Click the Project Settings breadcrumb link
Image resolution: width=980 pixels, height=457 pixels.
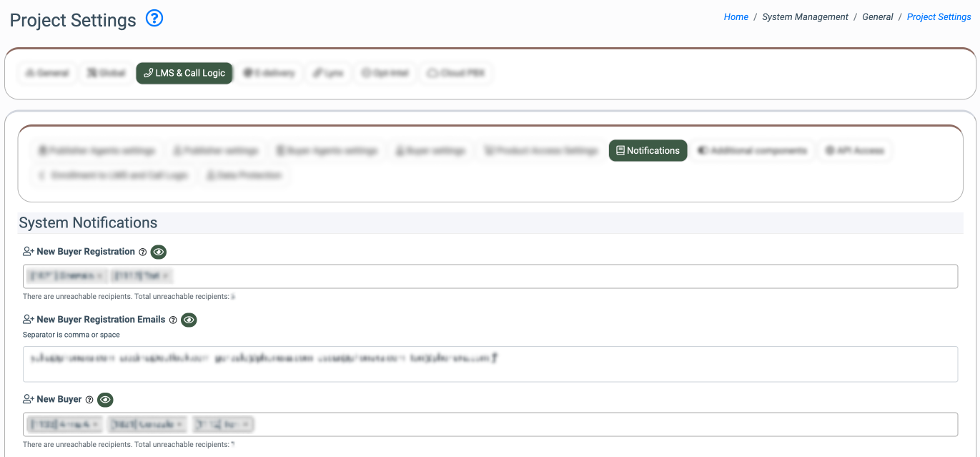coord(939,17)
